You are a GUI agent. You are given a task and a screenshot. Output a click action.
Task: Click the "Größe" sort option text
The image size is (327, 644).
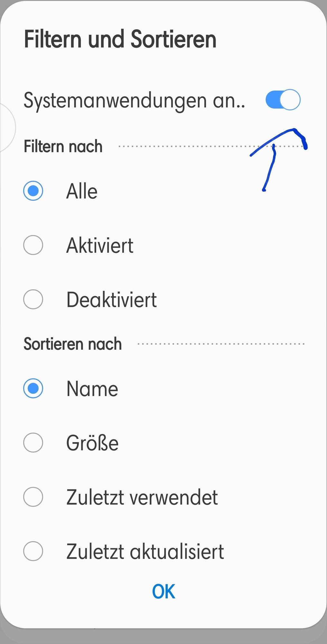pyautogui.click(x=92, y=443)
